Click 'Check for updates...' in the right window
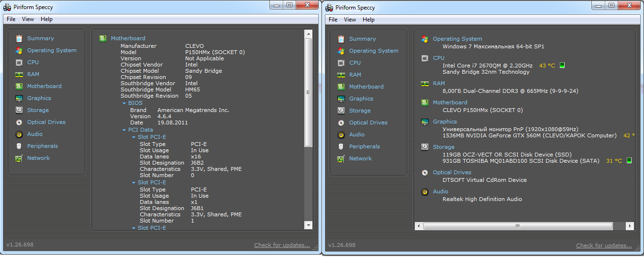Screen dimensions: 644x257 (604, 246)
